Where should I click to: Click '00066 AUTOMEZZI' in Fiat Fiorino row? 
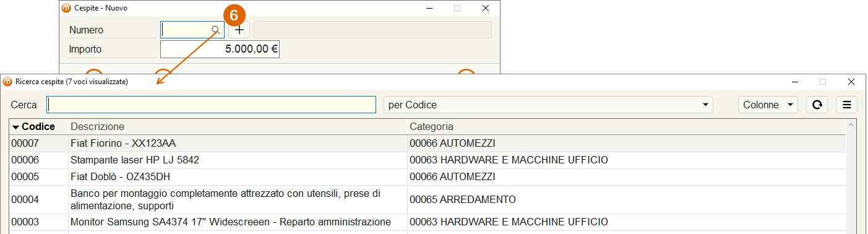click(453, 143)
